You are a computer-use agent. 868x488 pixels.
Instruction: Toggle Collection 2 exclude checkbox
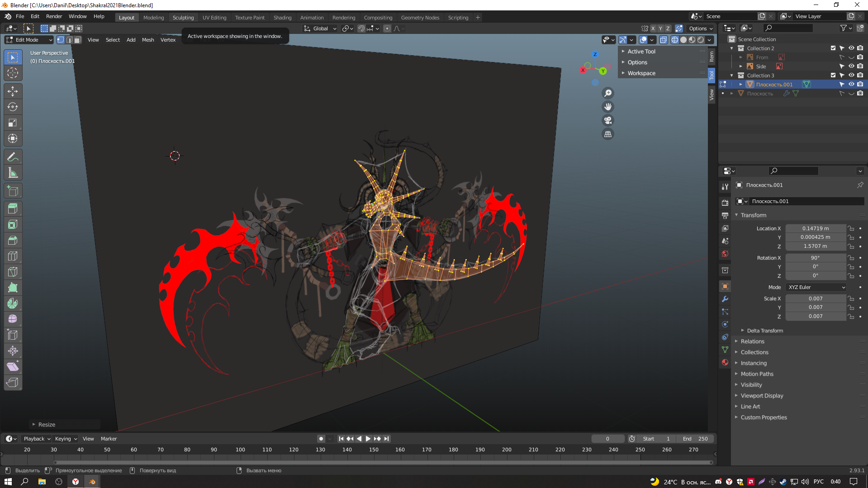point(833,48)
